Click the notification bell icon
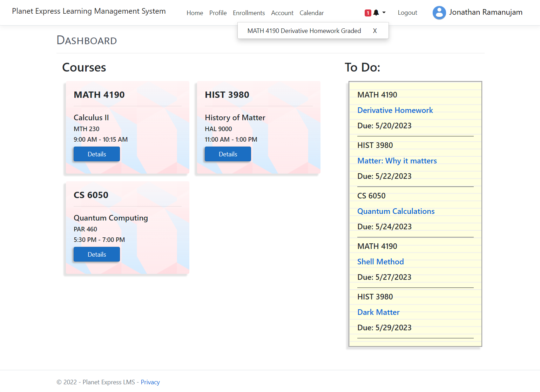Screen dimensions: 540x392 [376, 13]
